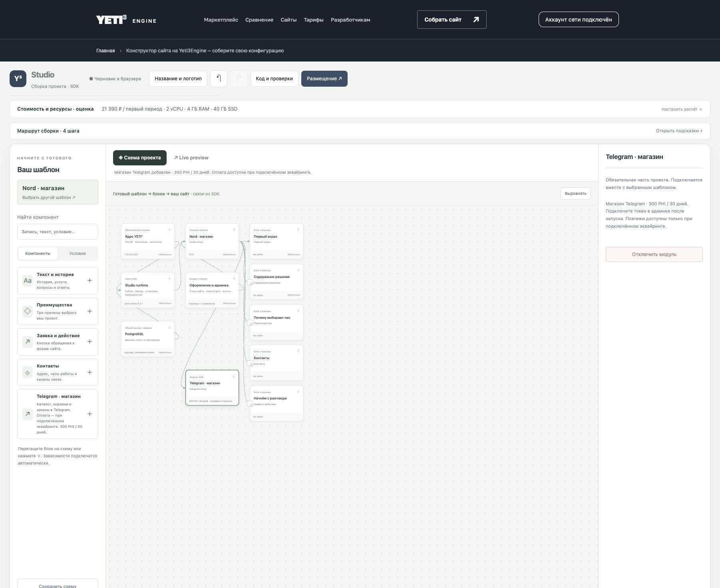Click the 'Aa' icon of Текст и история

pos(28,280)
